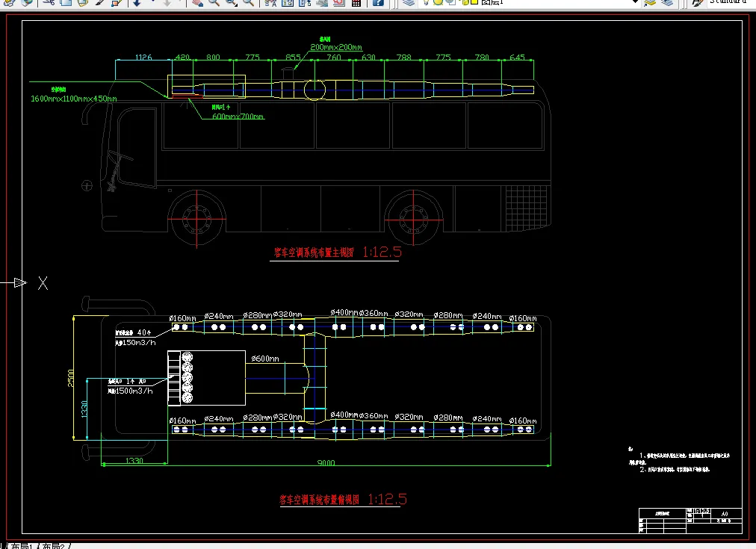Open the Markup Set Manager icon
756x549 pixels.
coord(338,2)
